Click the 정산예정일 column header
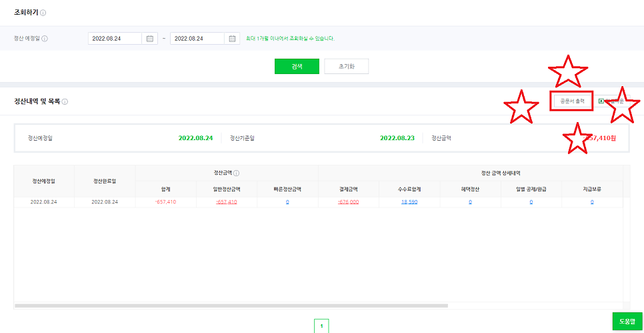644x333 pixels. [44, 182]
